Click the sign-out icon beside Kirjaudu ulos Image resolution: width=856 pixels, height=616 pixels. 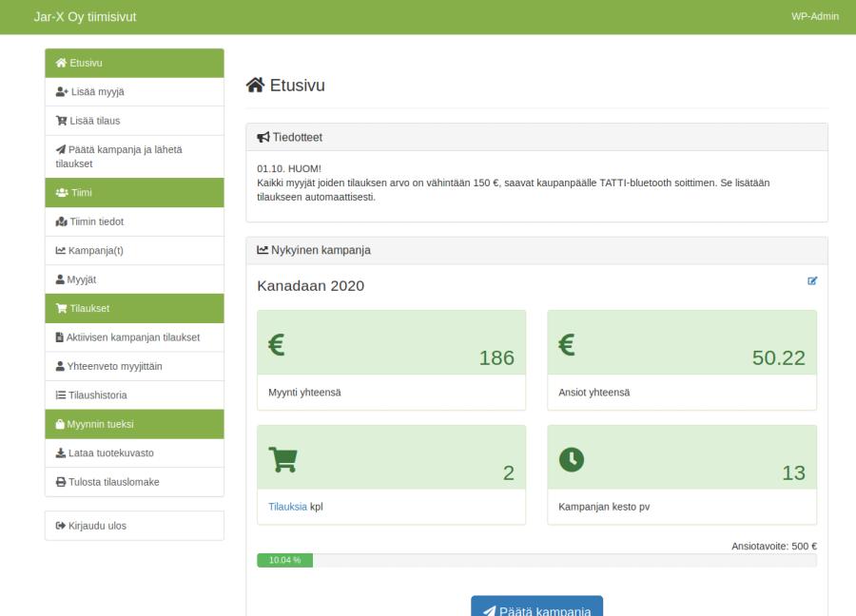(x=61, y=526)
